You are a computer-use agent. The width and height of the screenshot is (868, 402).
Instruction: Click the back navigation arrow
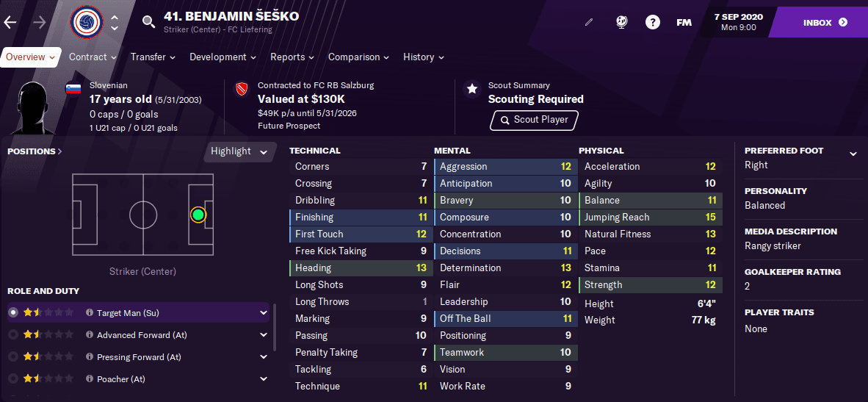tap(10, 23)
